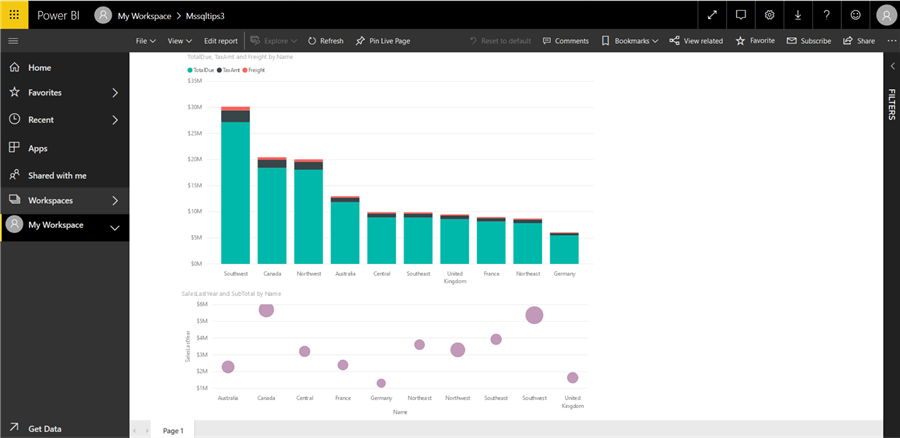Open the settings gear icon

click(x=770, y=15)
